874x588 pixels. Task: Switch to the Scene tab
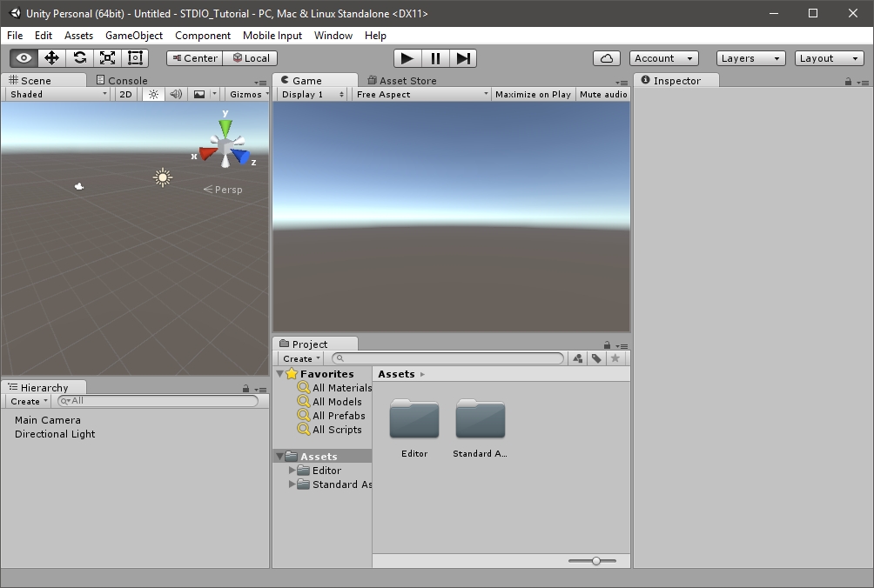tap(44, 80)
